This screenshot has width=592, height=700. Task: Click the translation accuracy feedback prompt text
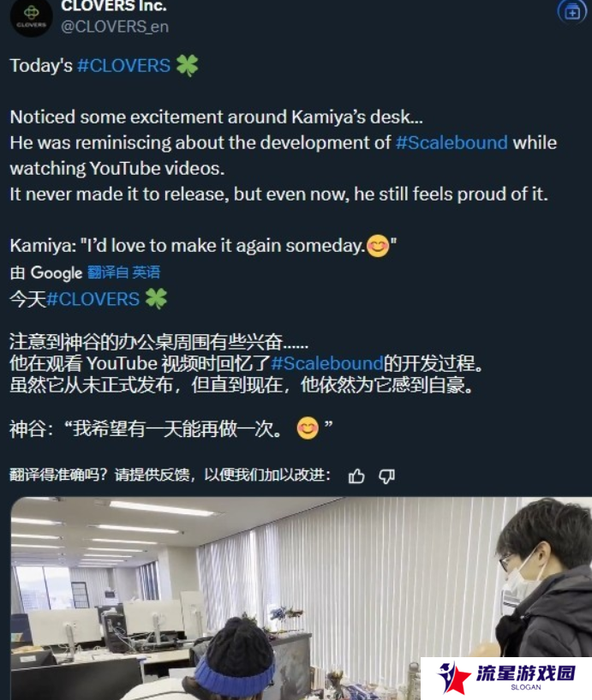coord(170,475)
